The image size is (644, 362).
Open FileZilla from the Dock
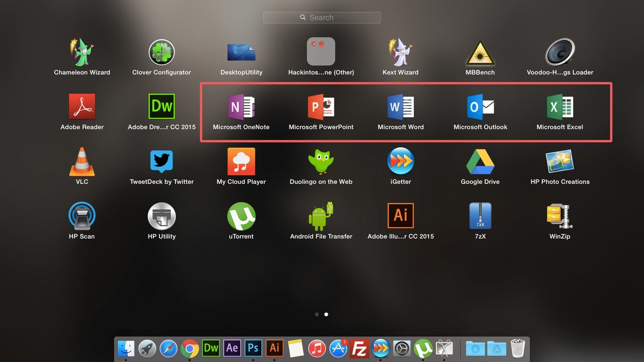tap(359, 349)
